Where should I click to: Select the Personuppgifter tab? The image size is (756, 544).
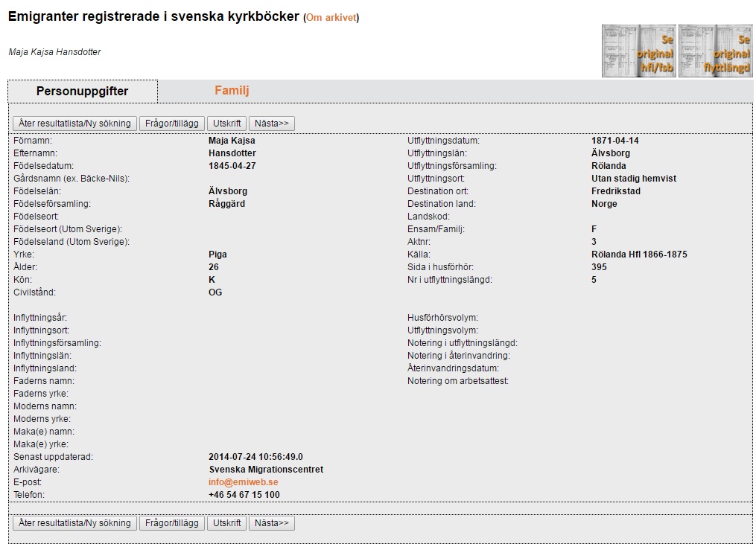pos(83,92)
